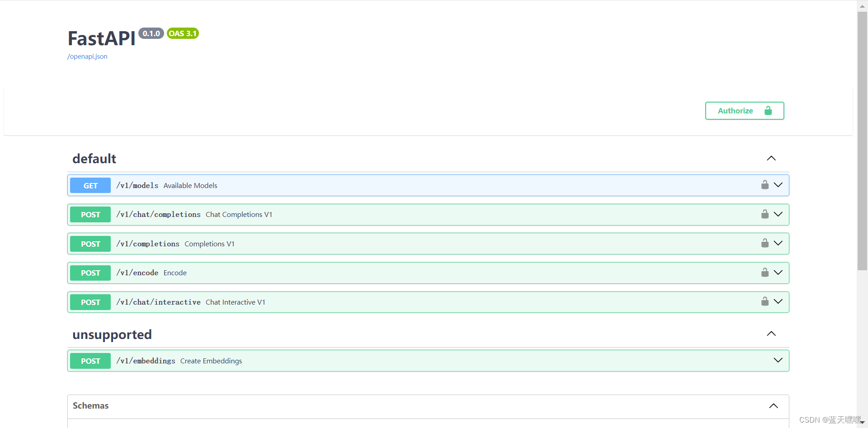Click the scrollbar down arrow
This screenshot has height=428, width=868.
coord(862,423)
